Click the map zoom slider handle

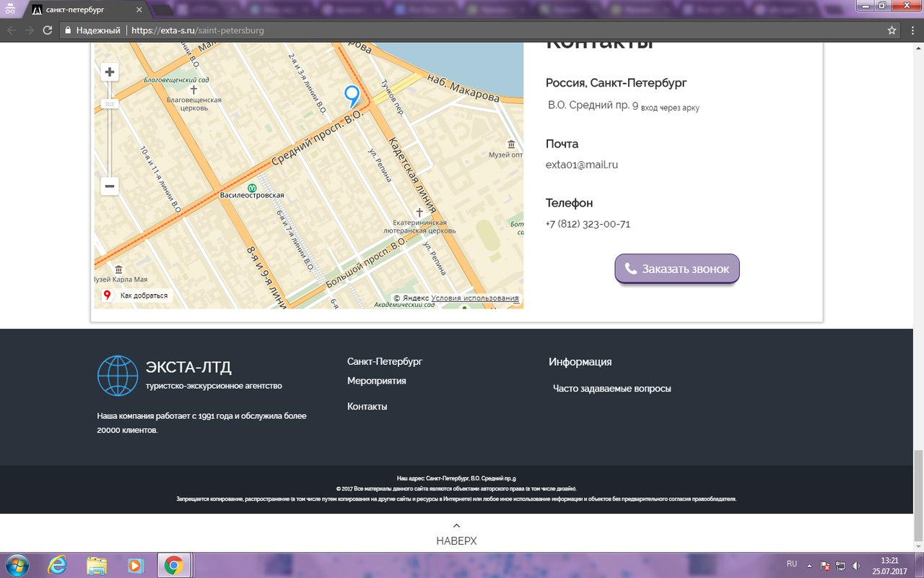(x=110, y=104)
